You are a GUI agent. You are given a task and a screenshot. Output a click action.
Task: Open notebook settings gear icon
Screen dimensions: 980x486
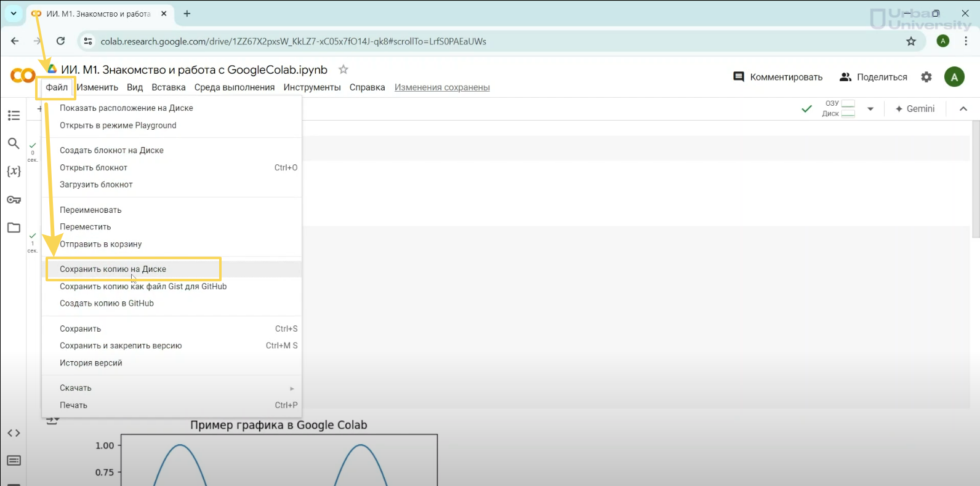pyautogui.click(x=926, y=77)
